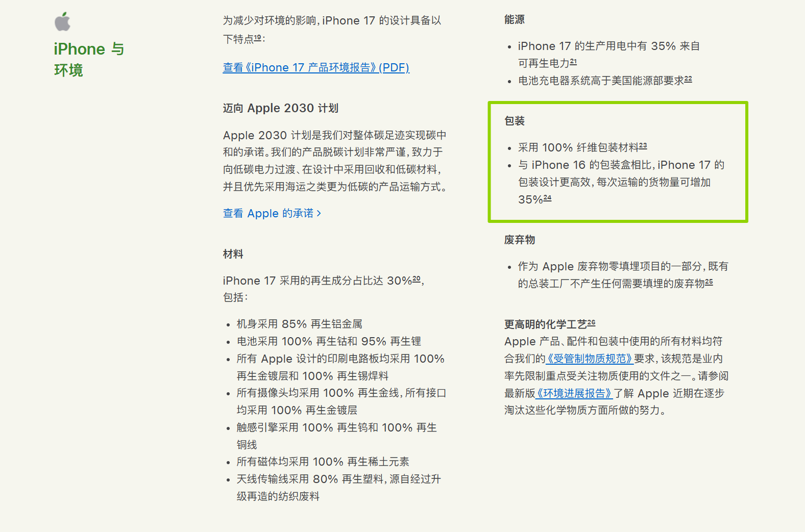
Task: Click footnote 22 after 美国能源部要求
Action: pos(688,79)
